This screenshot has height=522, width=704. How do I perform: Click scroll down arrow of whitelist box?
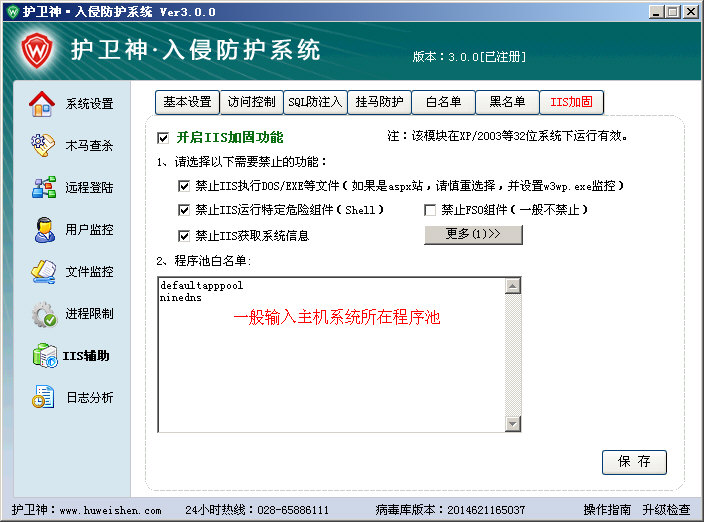(x=513, y=423)
